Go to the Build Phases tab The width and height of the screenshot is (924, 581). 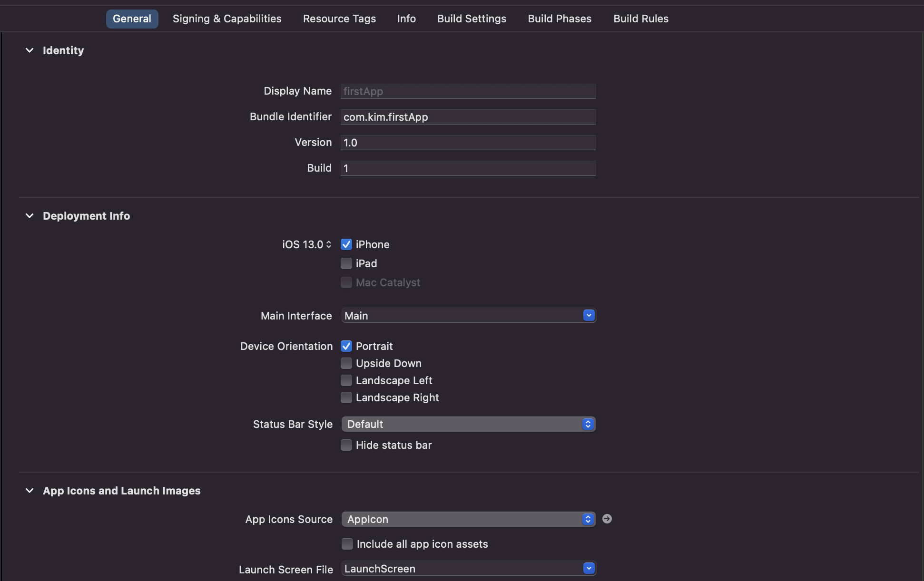(560, 19)
